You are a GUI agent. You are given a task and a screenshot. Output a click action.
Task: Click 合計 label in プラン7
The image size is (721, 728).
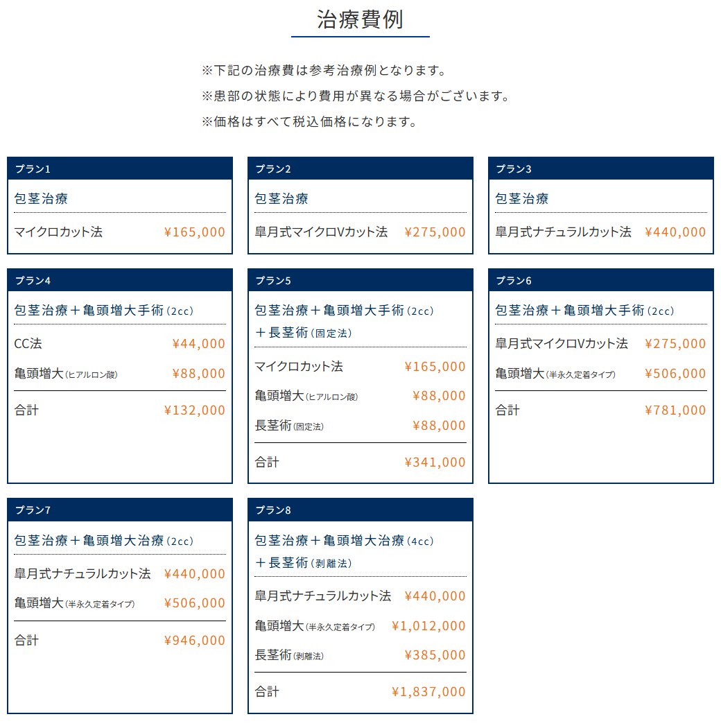(x=26, y=640)
